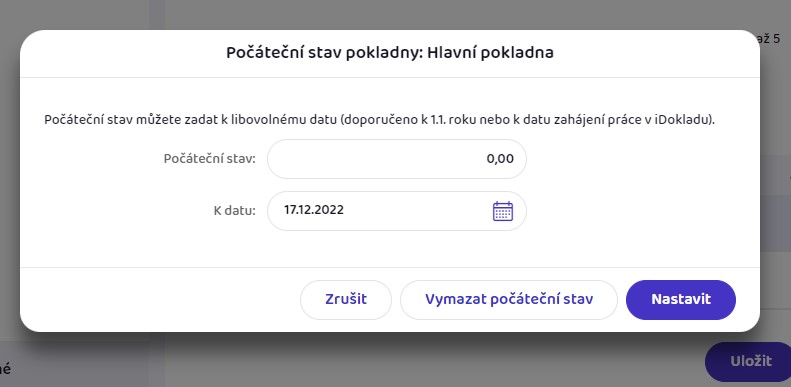This screenshot has width=791, height=387.
Task: Open the calendar date picker icon
Action: (x=502, y=211)
